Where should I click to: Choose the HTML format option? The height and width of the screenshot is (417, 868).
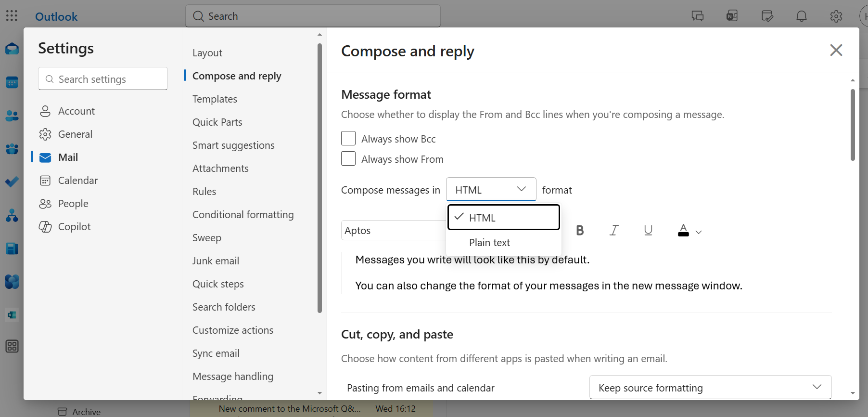(504, 218)
